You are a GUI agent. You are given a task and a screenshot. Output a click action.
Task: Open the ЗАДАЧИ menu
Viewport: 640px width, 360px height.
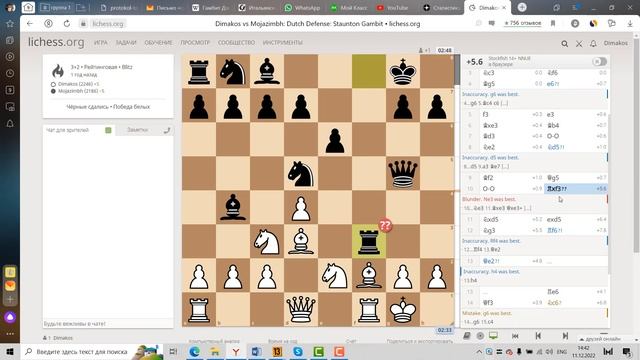tap(126, 42)
